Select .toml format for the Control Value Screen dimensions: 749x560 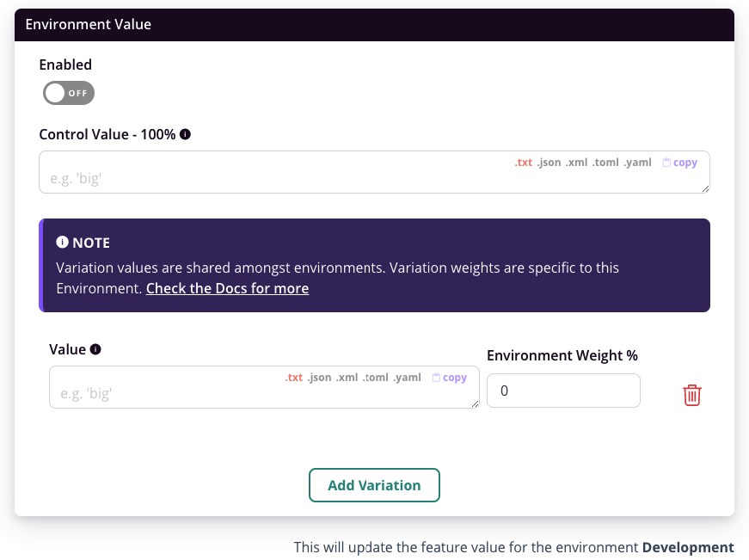(605, 162)
